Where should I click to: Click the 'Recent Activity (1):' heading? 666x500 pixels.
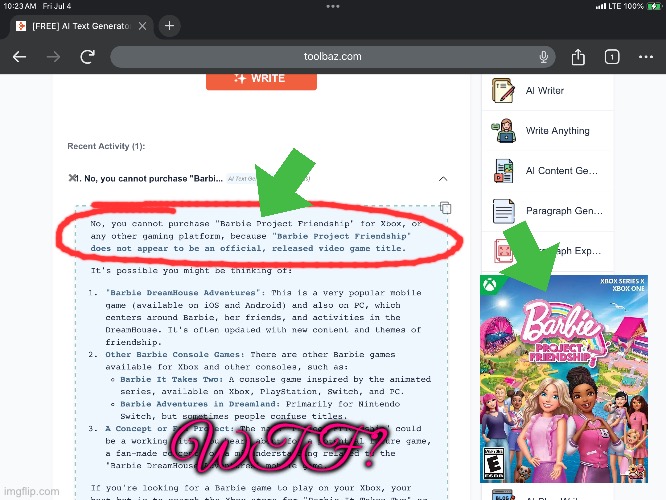[x=106, y=146]
